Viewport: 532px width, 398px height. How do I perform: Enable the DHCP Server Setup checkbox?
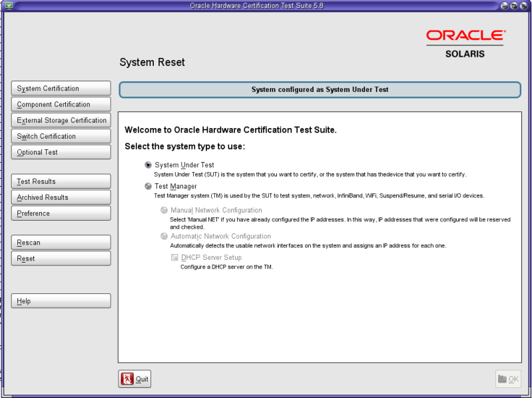(x=174, y=257)
